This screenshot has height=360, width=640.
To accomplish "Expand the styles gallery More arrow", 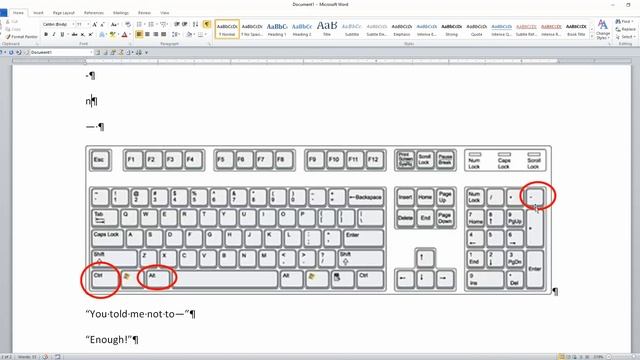I will click(x=592, y=36).
